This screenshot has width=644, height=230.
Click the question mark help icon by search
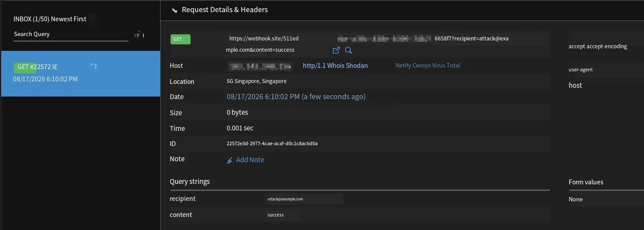tap(138, 35)
